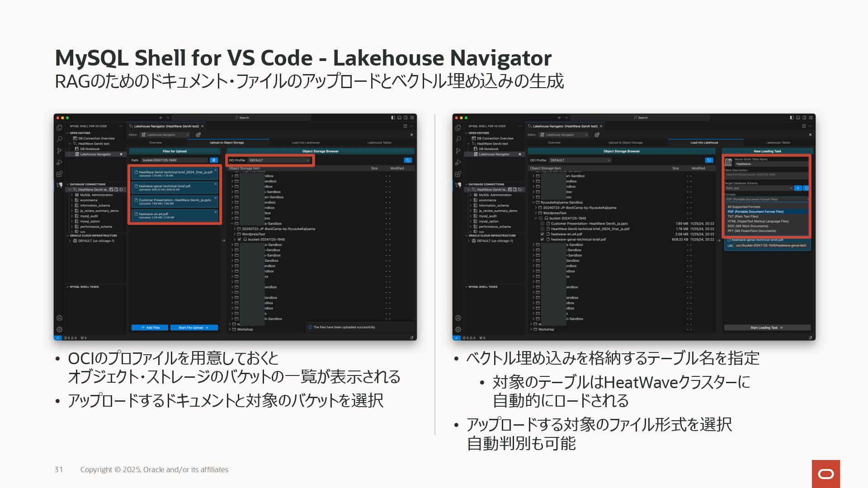Choose PPT (MS PowerPoint Documents) option
Viewport: 868px width, 488px height.
click(767, 231)
